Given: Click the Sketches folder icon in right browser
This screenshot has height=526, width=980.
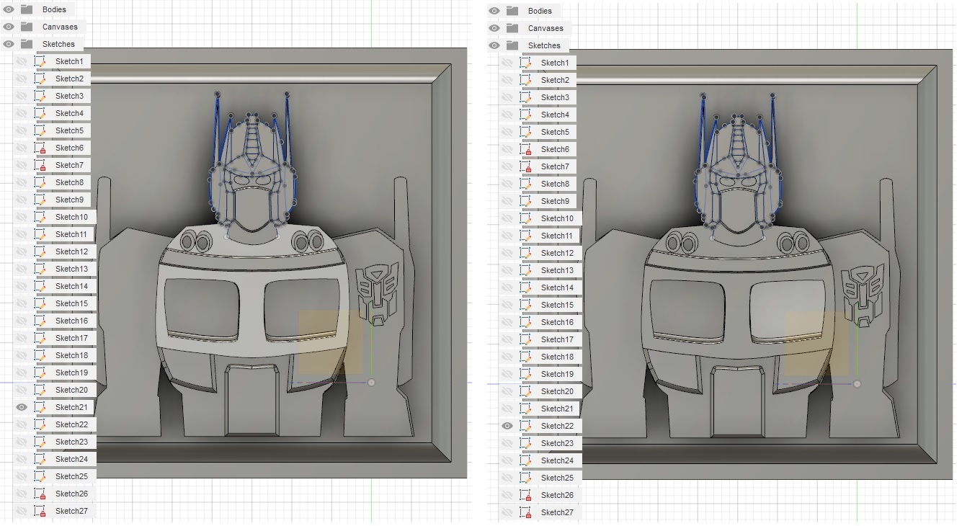Looking at the screenshot, I should (x=512, y=45).
